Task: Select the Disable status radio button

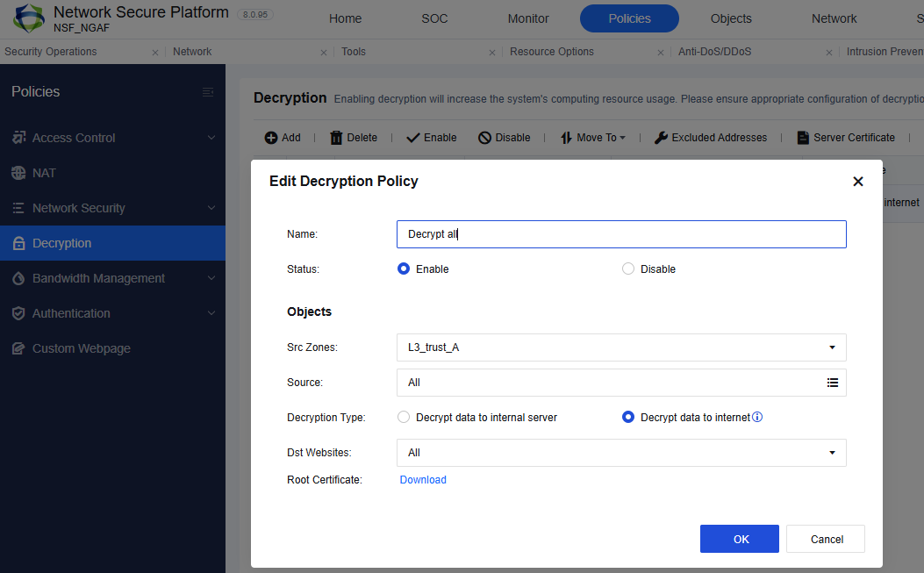Action: 628,269
